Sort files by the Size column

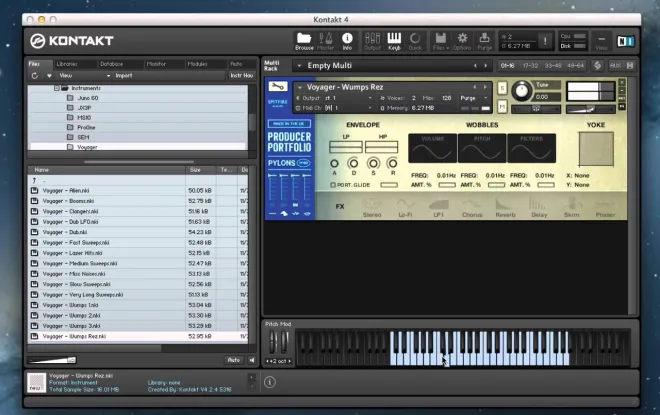[202, 170]
